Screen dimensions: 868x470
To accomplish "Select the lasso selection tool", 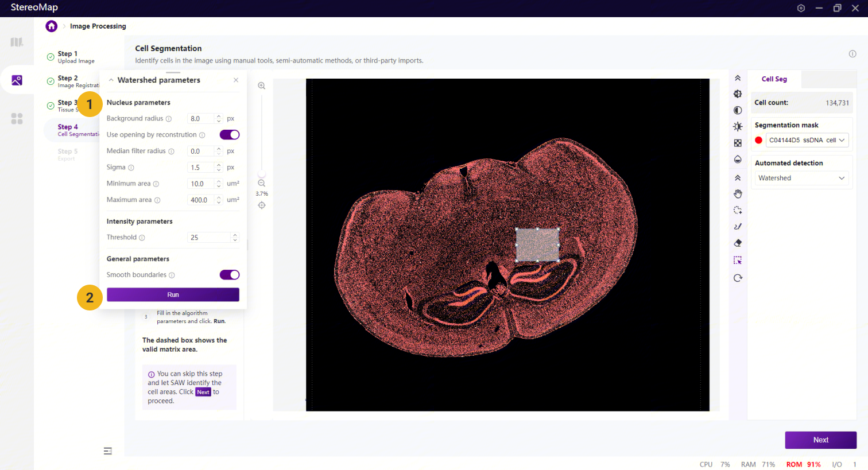I will 738,210.
